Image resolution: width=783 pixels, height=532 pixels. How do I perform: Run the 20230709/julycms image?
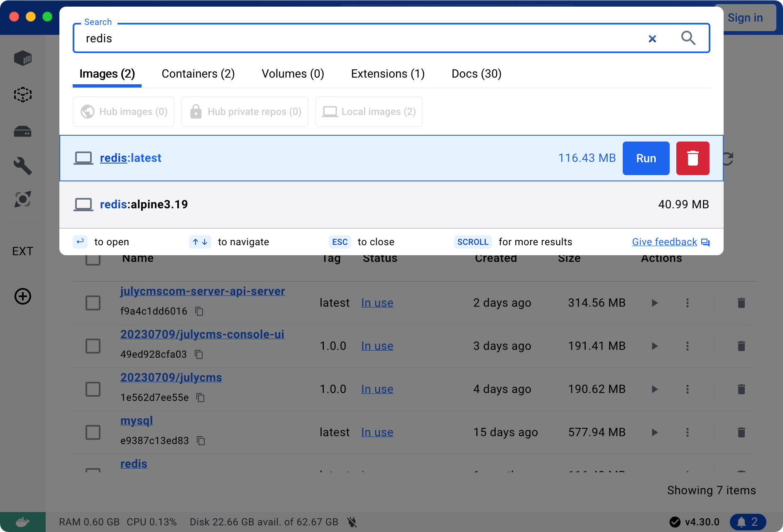coord(655,389)
